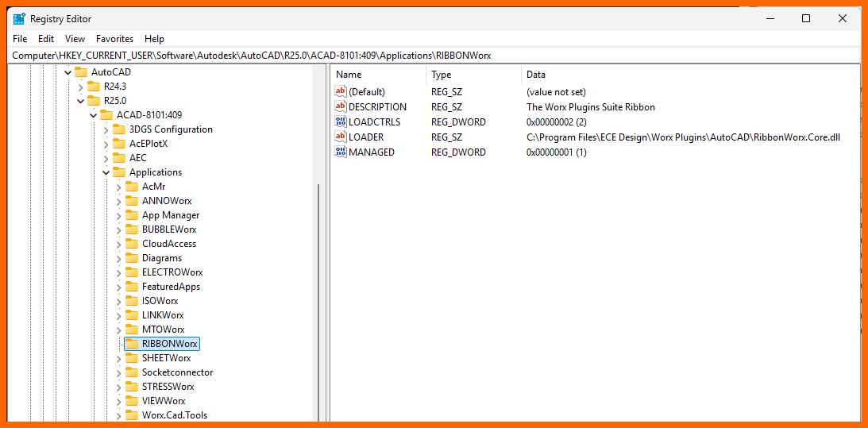Open the Favorites menu
The height and width of the screenshot is (428, 868).
[114, 39]
